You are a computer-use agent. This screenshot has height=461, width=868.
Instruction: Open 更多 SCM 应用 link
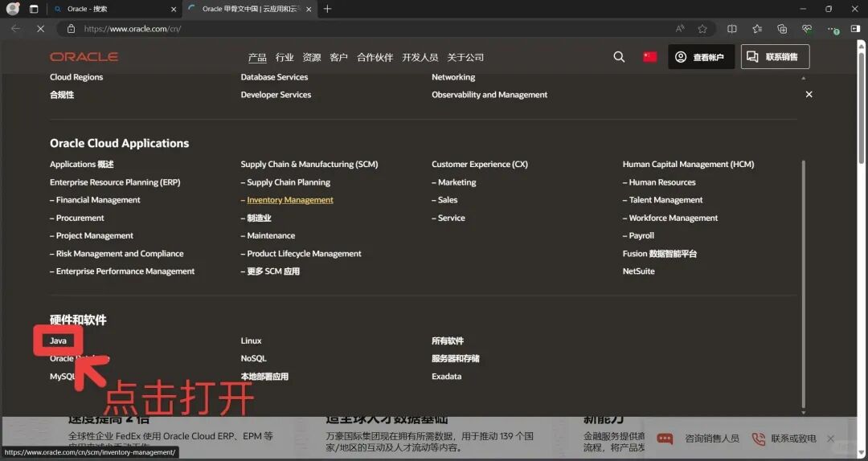tap(273, 271)
